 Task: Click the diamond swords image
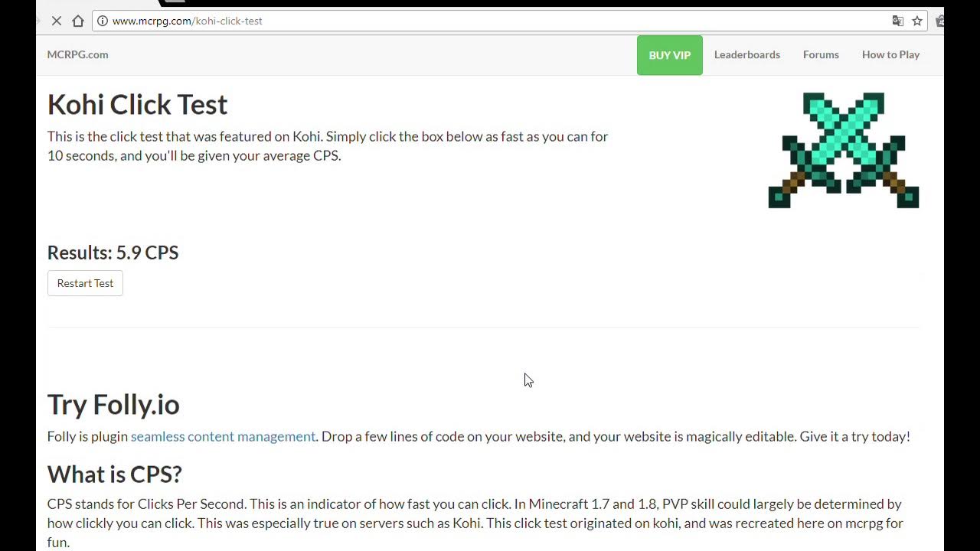pos(844,150)
